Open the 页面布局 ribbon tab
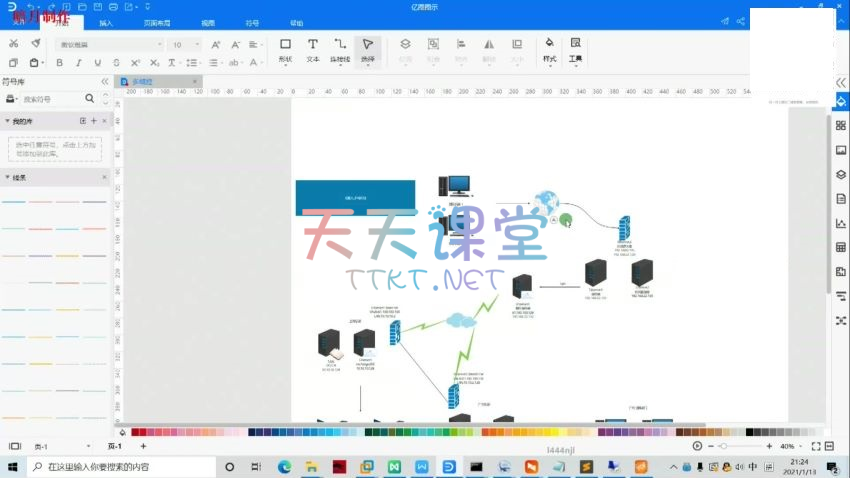Viewport: 850px width, 478px height. pos(156,22)
